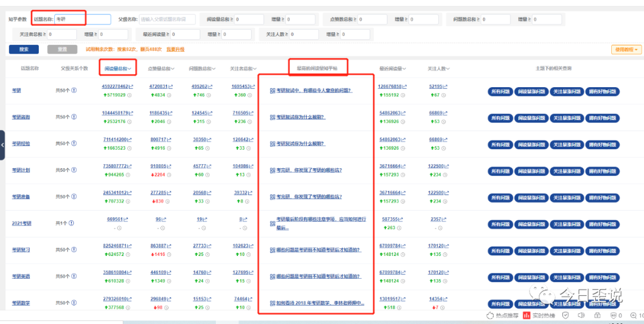This screenshot has height=324, width=644.
Task: Open the 考研经验 topic link
Action: [x=21, y=143]
